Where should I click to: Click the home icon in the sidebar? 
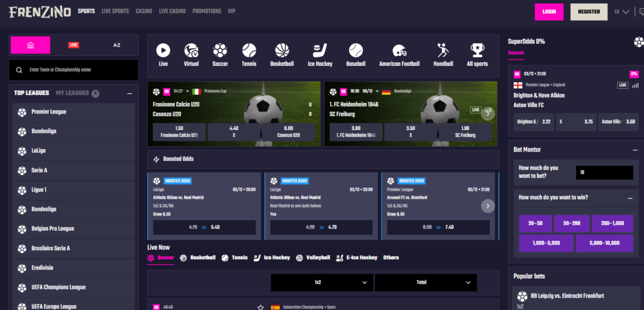(x=30, y=45)
